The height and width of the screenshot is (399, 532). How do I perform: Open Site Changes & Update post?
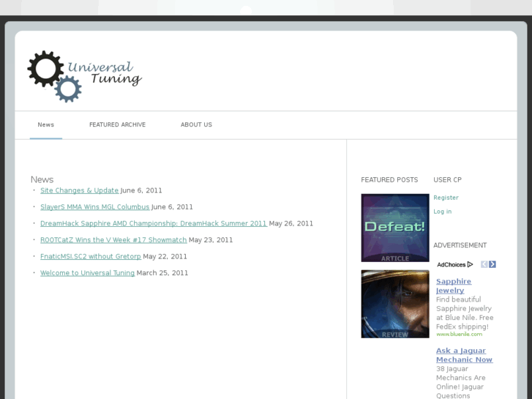(79, 190)
